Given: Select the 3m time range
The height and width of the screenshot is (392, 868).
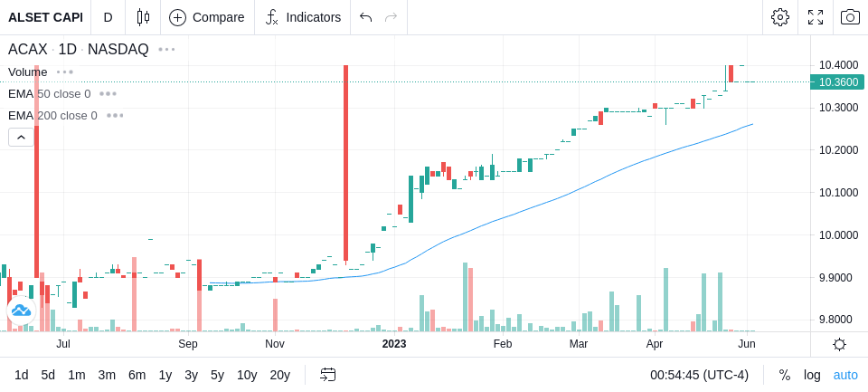Looking at the screenshot, I should point(107,376).
